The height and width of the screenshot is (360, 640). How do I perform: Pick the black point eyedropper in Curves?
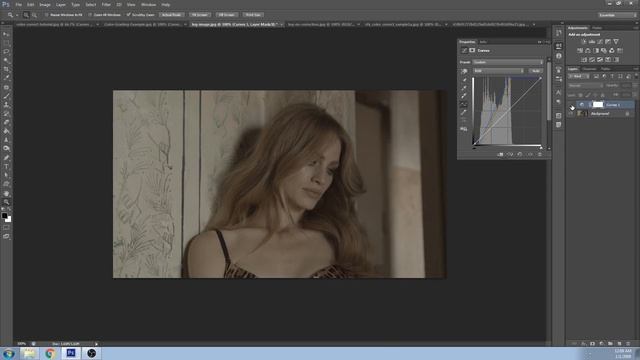464,80
